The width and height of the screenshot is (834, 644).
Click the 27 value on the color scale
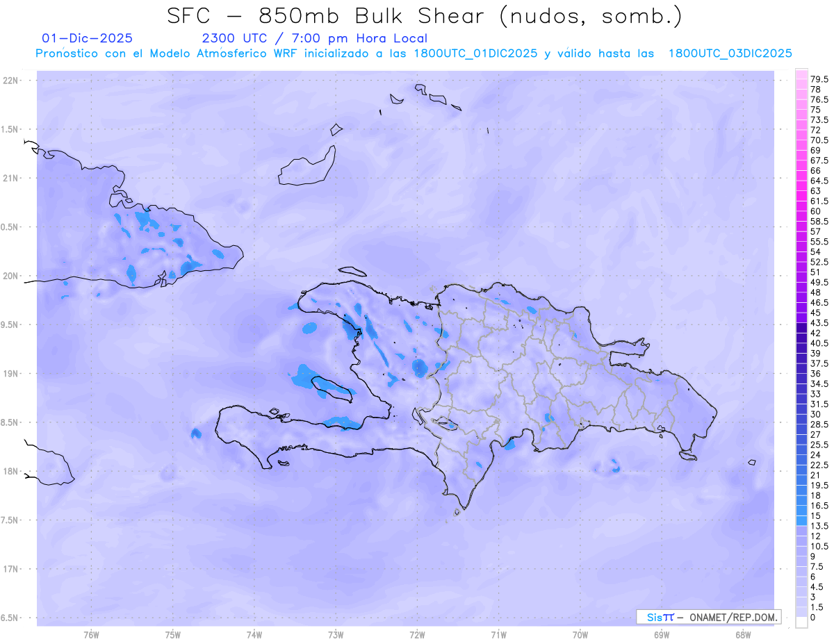(x=816, y=435)
